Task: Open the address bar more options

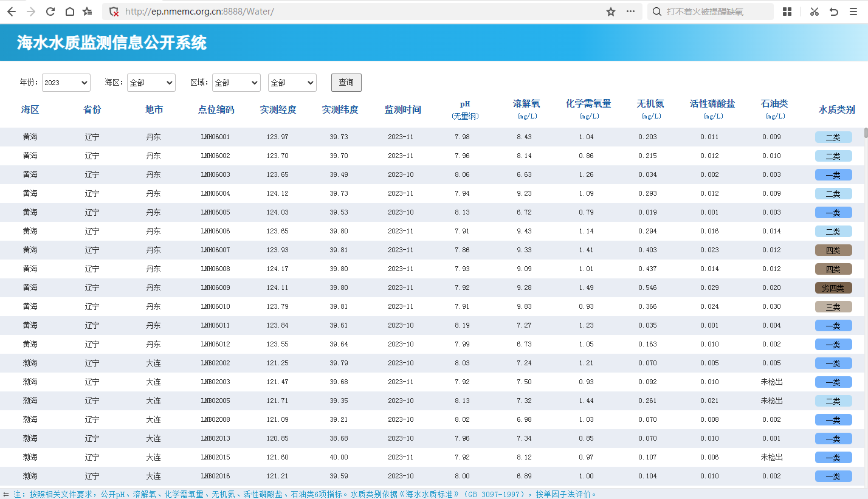Action: point(630,12)
